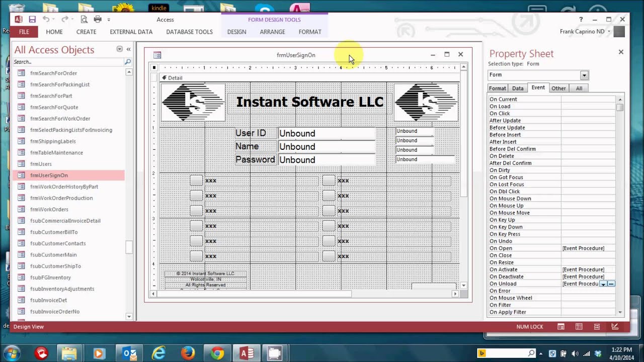Select the frmUsers form in the list

click(x=68, y=164)
